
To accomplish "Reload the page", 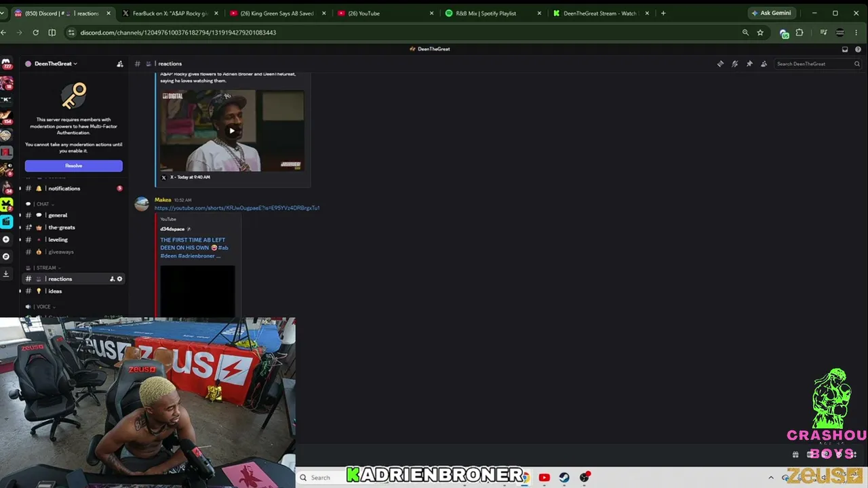I will coord(35,33).
